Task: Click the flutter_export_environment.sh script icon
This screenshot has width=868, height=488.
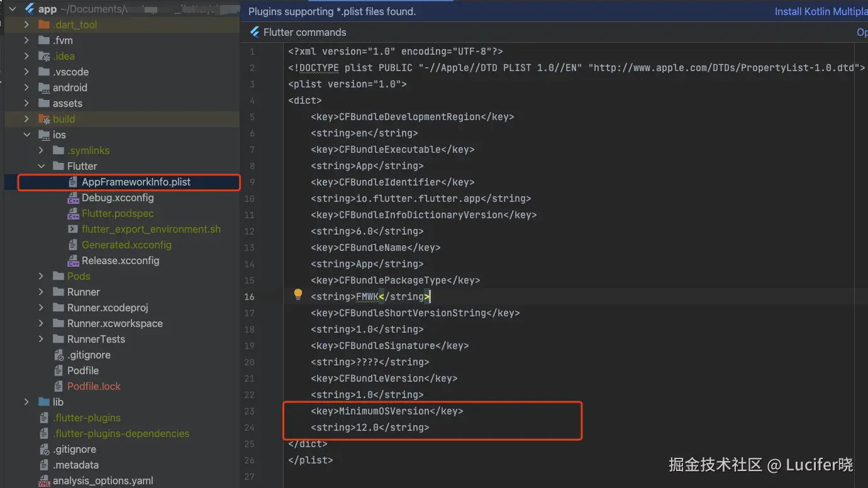Action: 73,229
